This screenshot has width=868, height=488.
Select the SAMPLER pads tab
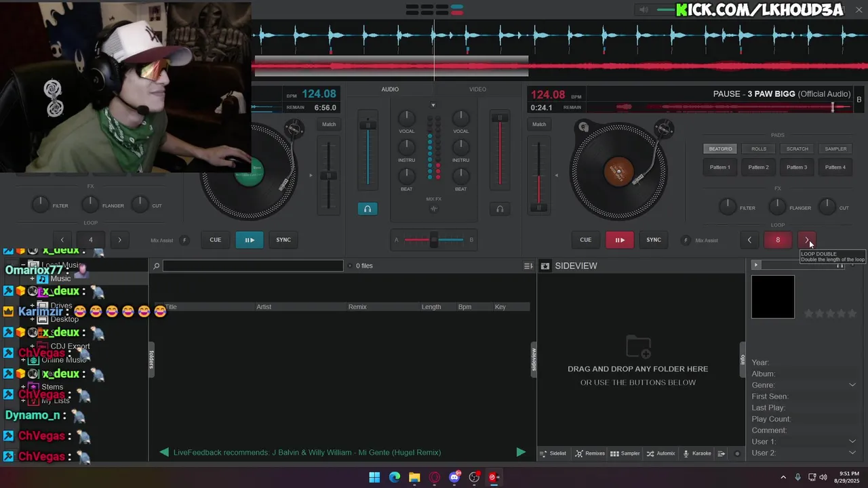coord(835,149)
